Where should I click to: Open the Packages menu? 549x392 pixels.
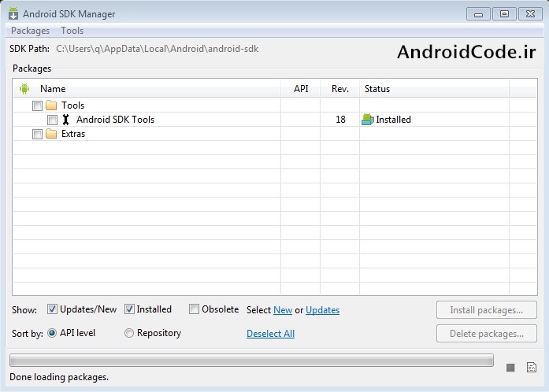(30, 31)
